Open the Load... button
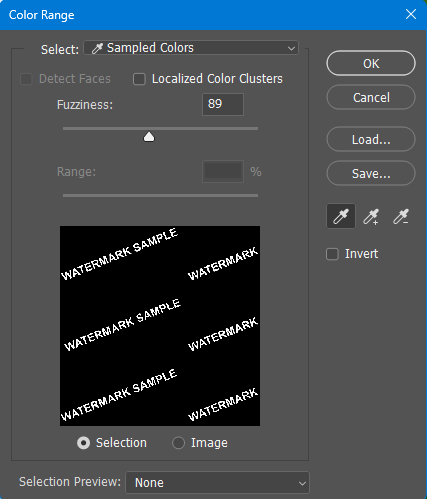Image resolution: width=427 pixels, height=499 pixels. tap(371, 139)
